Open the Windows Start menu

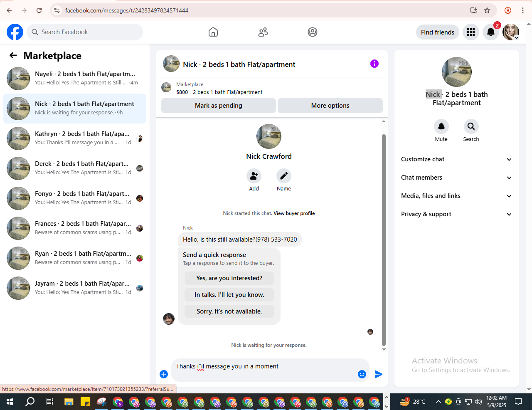10,402
